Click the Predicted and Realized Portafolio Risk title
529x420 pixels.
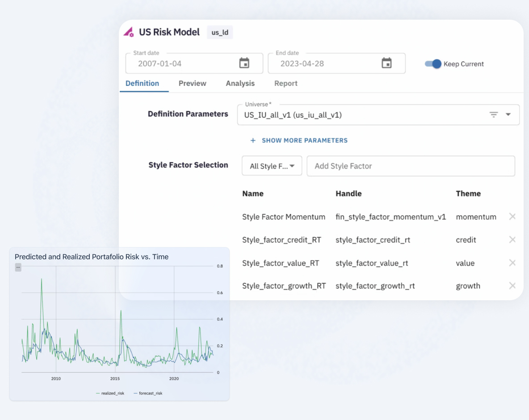[92, 257]
